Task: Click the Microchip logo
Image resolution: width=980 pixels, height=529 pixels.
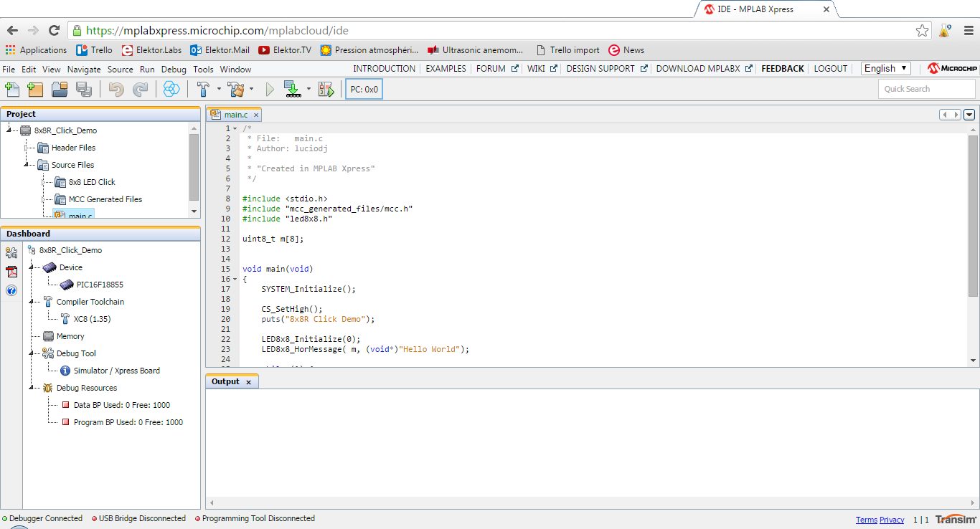Action: [952, 68]
